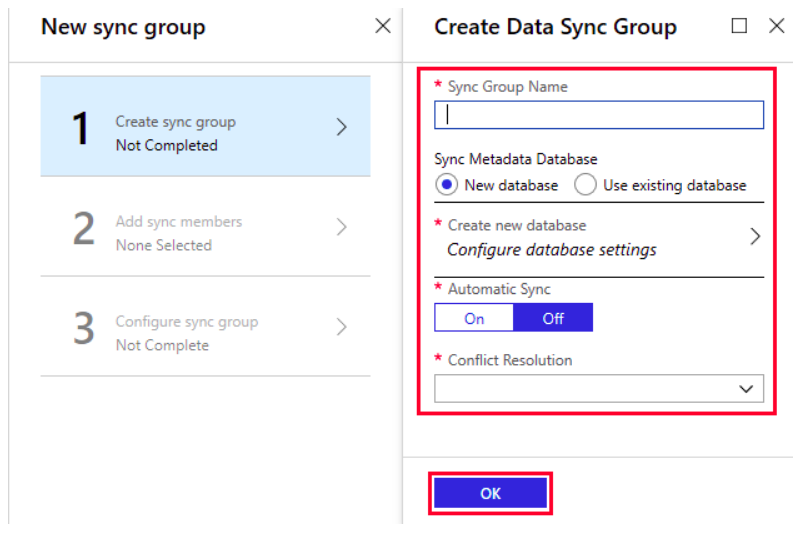Select step 3 Configure sync group
The height and width of the screenshot is (546, 812).
point(186,332)
